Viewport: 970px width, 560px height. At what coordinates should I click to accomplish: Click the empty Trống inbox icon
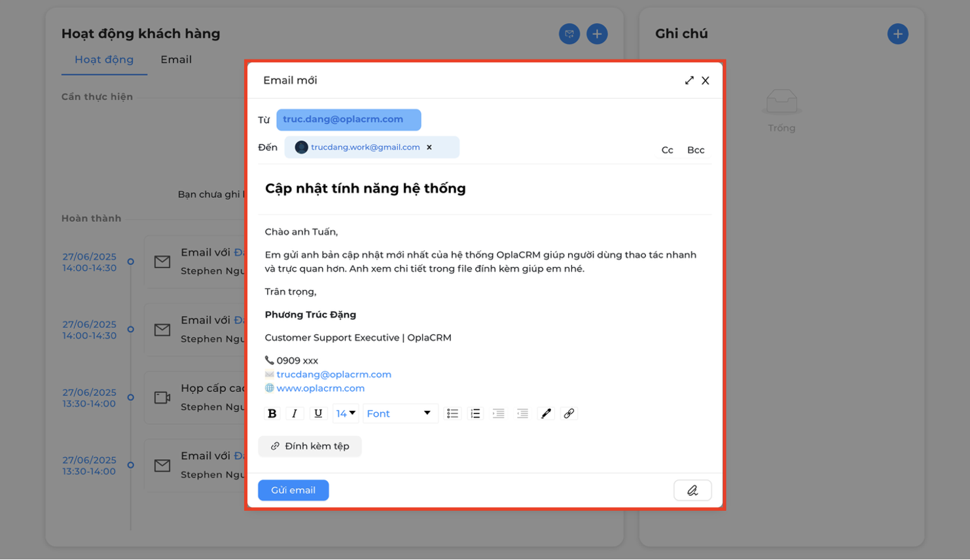(x=781, y=101)
